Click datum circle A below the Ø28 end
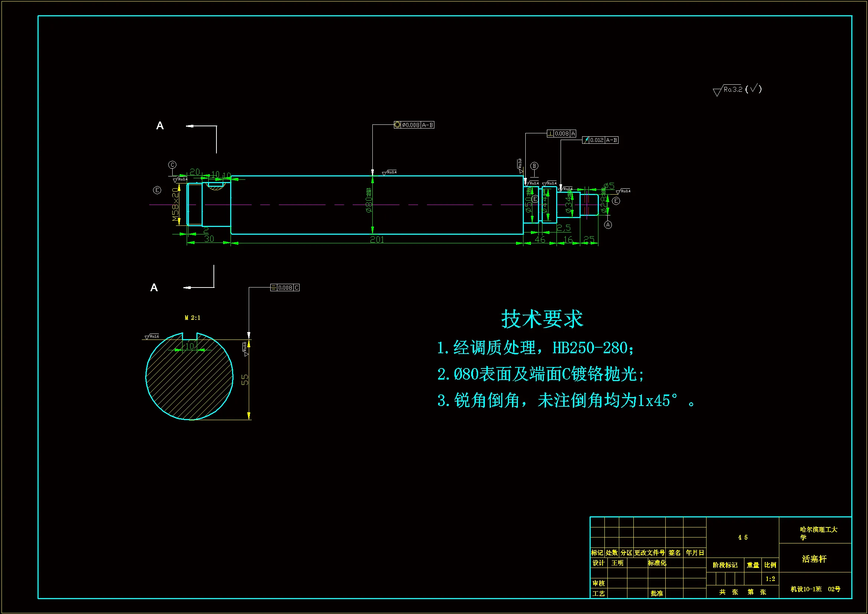The width and height of the screenshot is (868, 614). click(x=608, y=225)
